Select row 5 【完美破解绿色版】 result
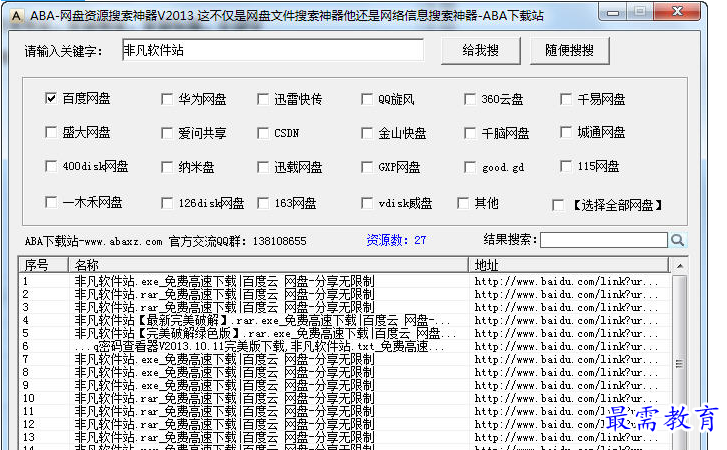 344,333
